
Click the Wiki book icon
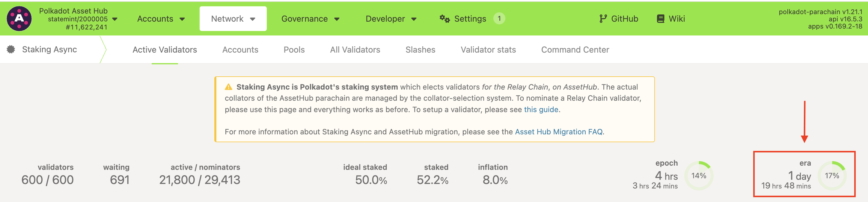coord(660,19)
